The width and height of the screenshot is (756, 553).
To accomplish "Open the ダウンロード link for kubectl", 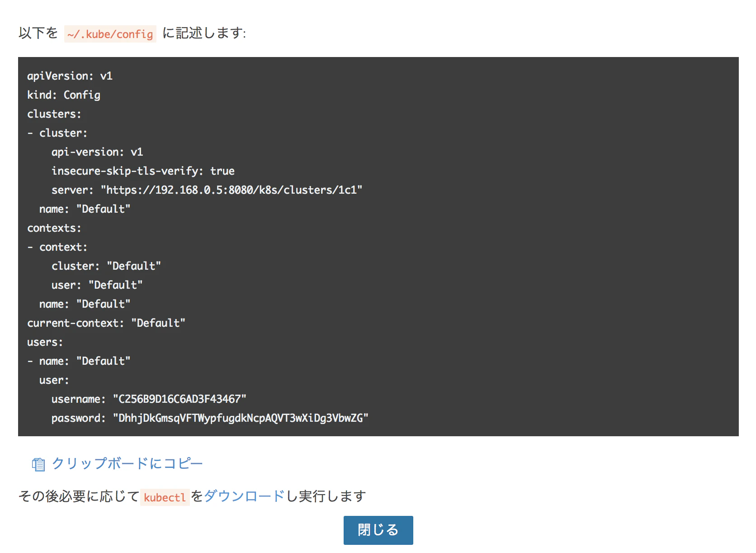I will [x=245, y=496].
